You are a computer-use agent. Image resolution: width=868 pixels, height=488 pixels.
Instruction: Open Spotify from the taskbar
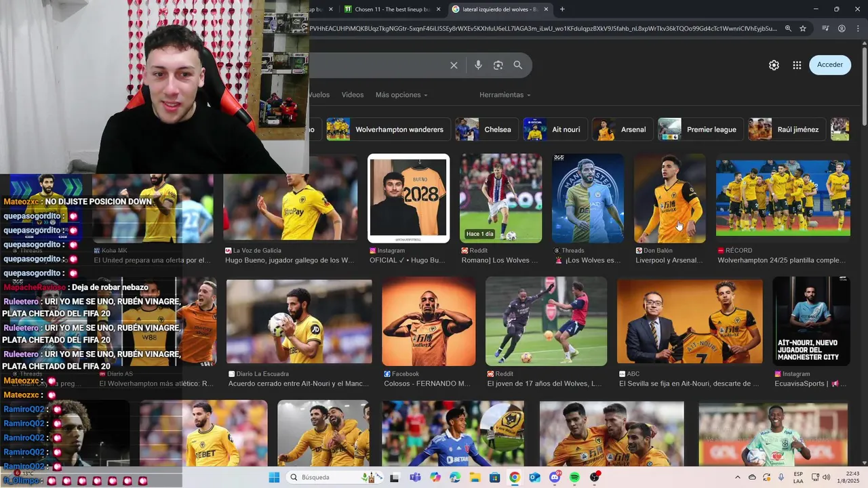[x=574, y=477]
